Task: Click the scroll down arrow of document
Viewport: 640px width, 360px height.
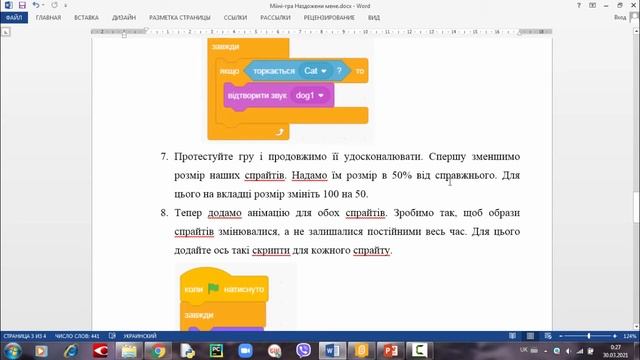Action: click(636, 326)
